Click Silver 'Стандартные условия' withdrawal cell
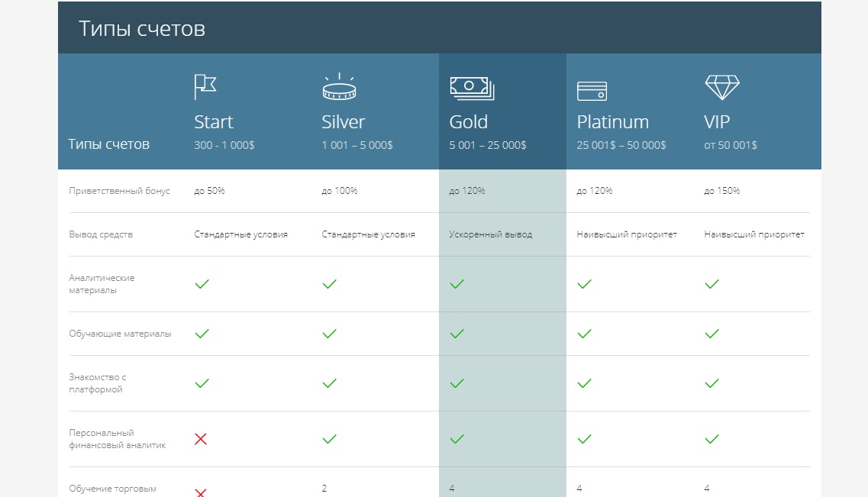 (x=368, y=234)
